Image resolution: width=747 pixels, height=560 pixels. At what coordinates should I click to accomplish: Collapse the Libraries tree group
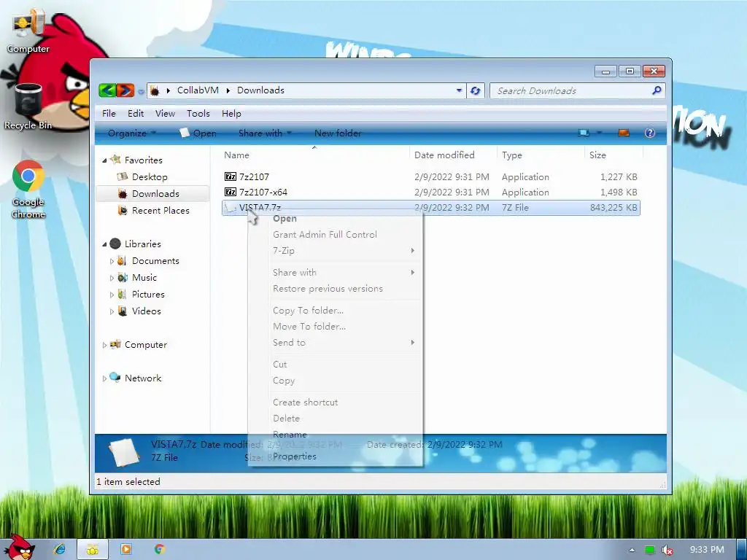tap(104, 244)
